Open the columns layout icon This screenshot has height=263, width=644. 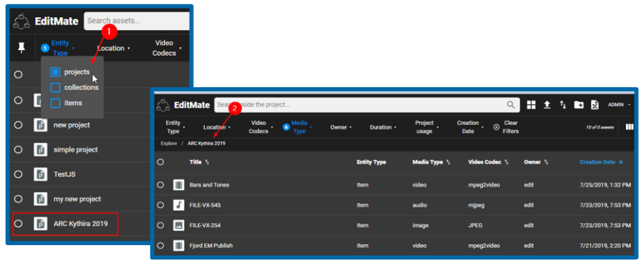pos(630,126)
